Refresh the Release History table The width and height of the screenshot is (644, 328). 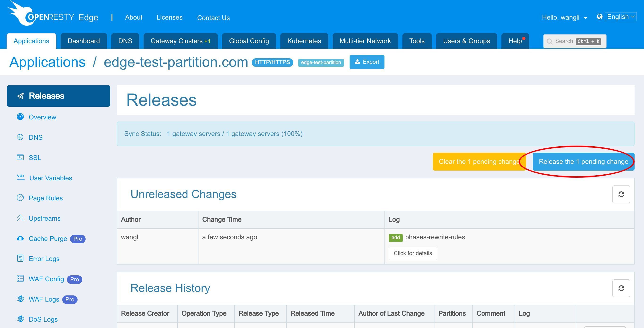[621, 288]
